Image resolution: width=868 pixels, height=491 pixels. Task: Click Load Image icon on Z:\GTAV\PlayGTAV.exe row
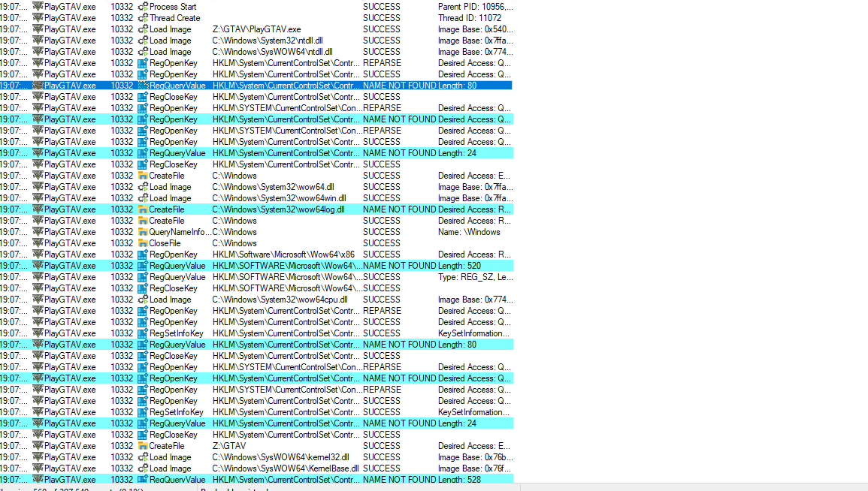tap(143, 29)
